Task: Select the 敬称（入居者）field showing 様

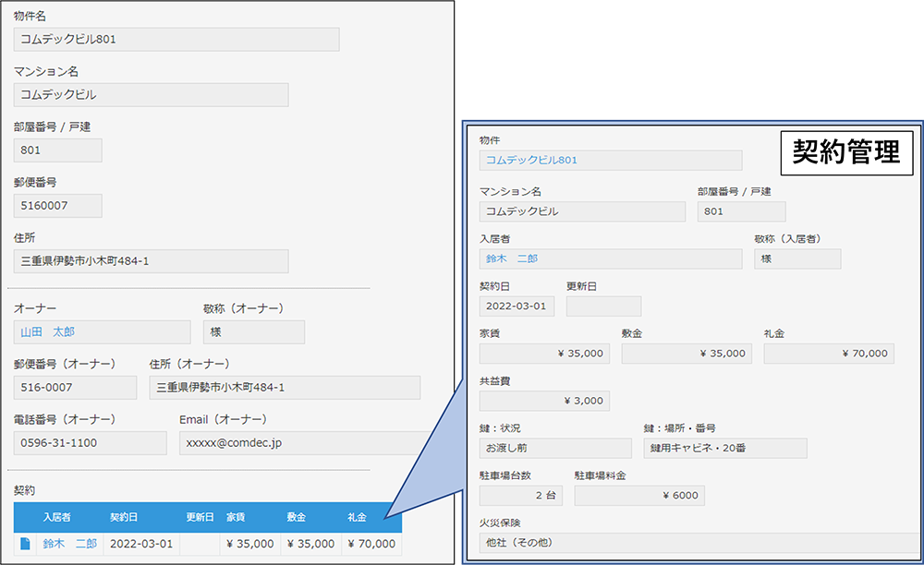Action: point(797,258)
